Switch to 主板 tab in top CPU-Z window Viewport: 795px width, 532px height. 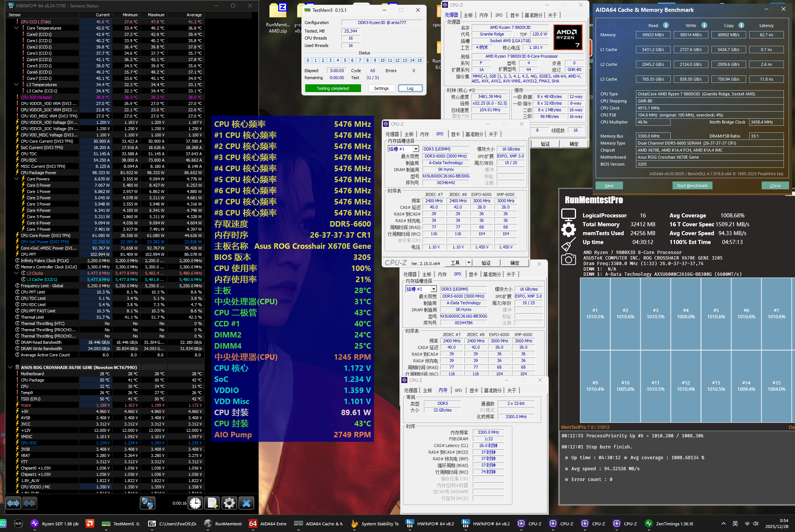click(468, 15)
